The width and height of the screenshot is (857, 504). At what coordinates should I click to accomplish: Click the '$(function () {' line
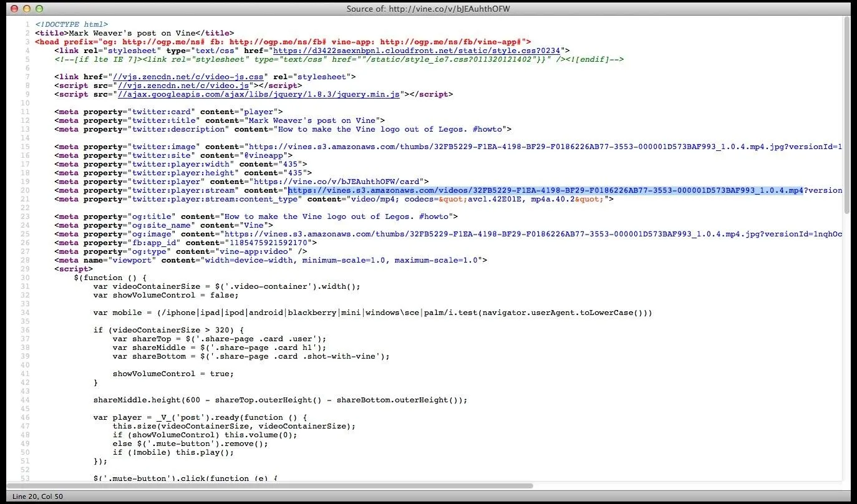coord(110,278)
